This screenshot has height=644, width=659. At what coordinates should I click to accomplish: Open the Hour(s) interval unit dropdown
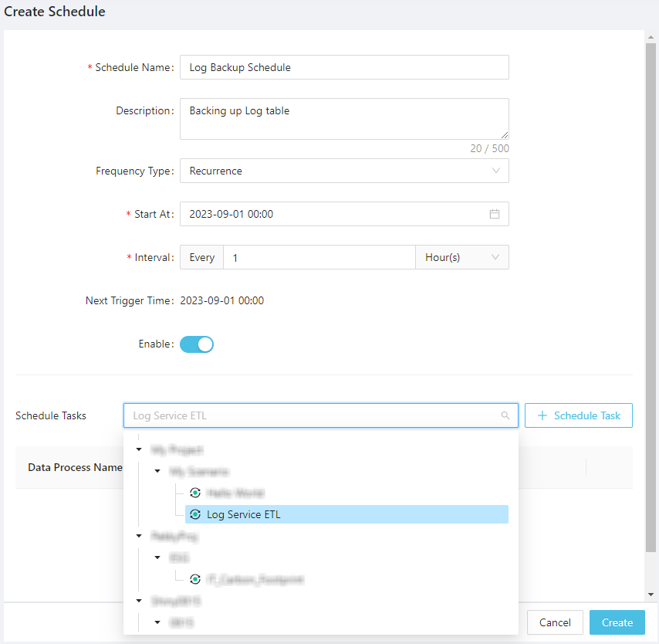tap(461, 257)
